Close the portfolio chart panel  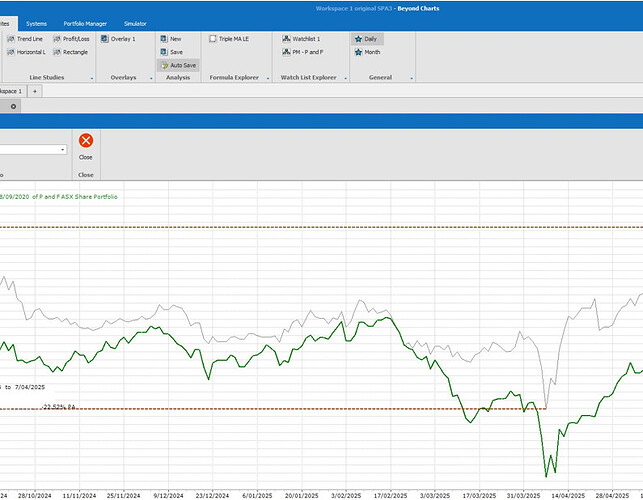click(86, 146)
